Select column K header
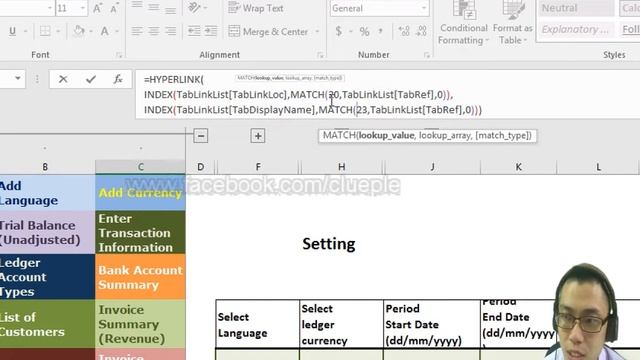Viewport: 640px width, 360px height. click(518, 167)
